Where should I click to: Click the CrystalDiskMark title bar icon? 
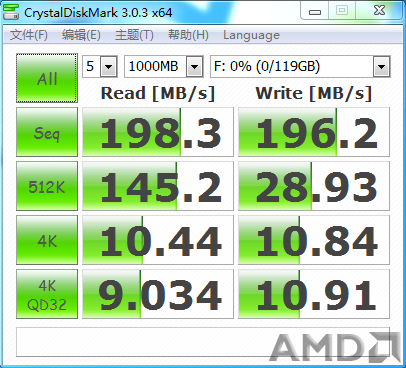pyautogui.click(x=11, y=12)
